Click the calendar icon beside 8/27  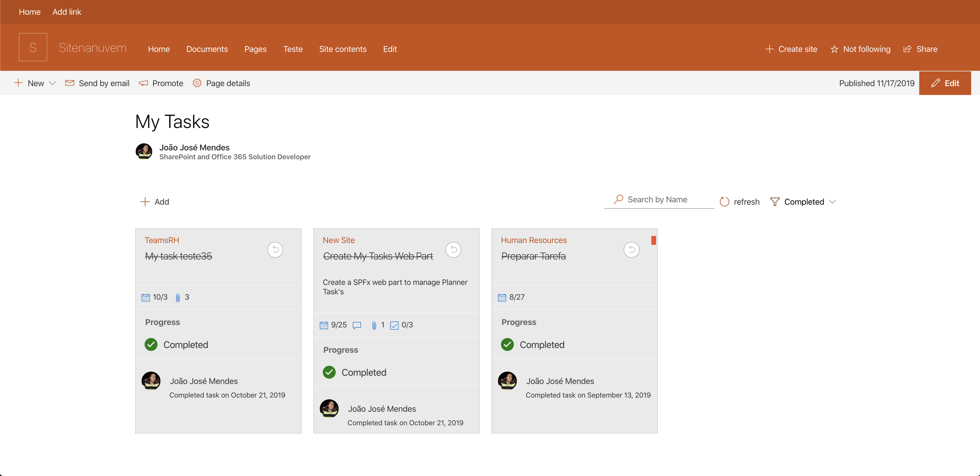[x=502, y=297]
